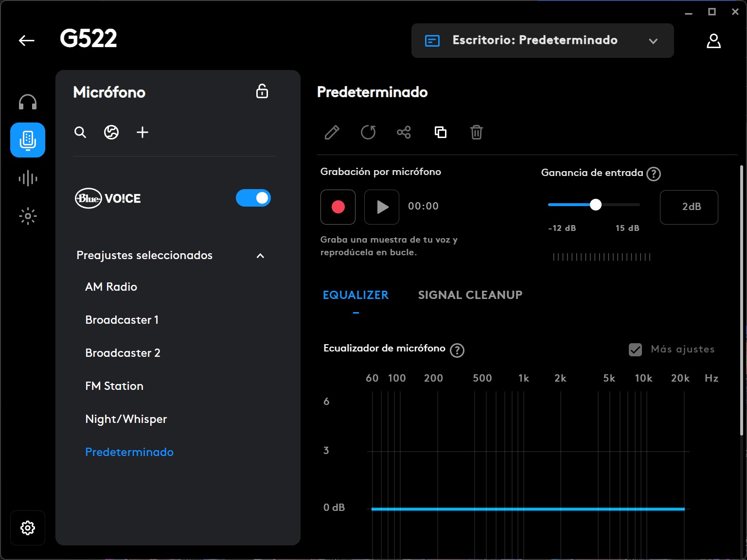
Task: Click the pencil icon to rename preset
Action: pos(332,132)
